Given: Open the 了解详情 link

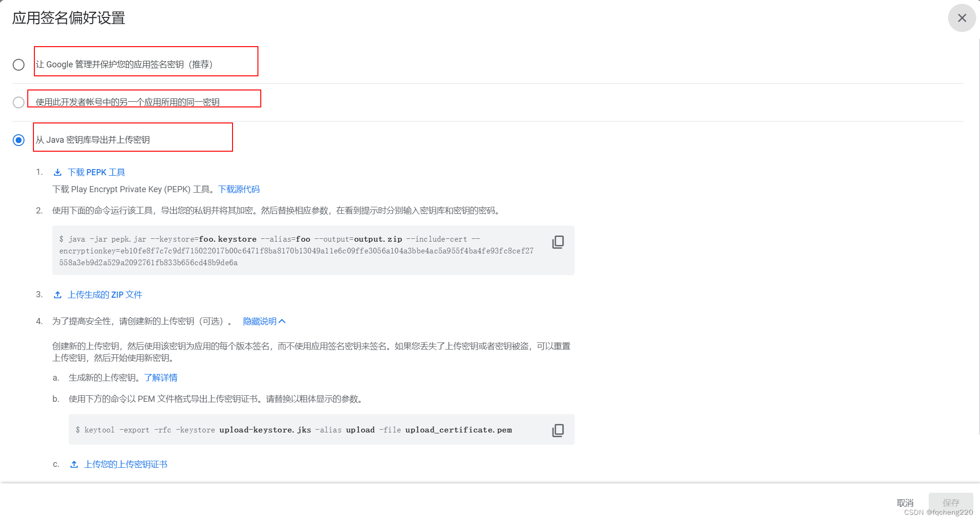Looking at the screenshot, I should click(161, 377).
